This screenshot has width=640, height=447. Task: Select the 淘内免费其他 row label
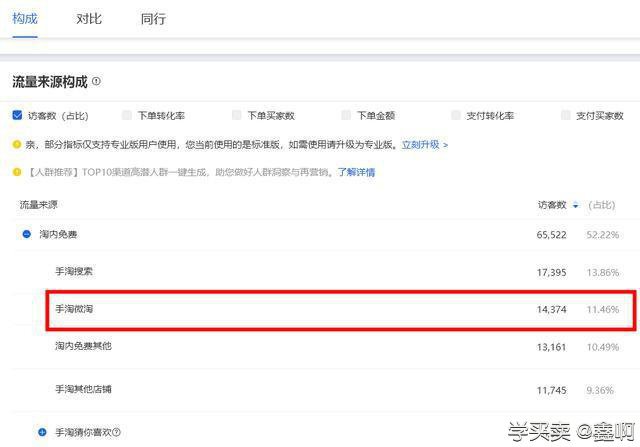pyautogui.click(x=83, y=346)
